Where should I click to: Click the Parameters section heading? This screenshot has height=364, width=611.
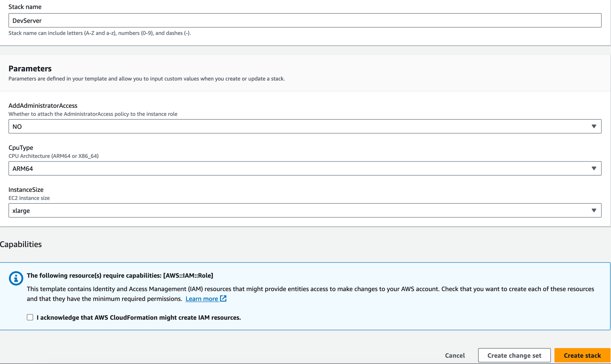pyautogui.click(x=30, y=68)
